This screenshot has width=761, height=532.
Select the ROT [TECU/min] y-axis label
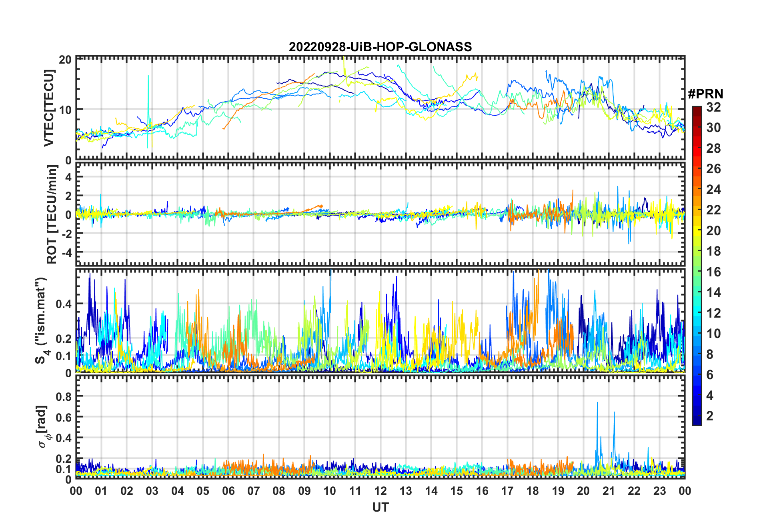tap(52, 214)
